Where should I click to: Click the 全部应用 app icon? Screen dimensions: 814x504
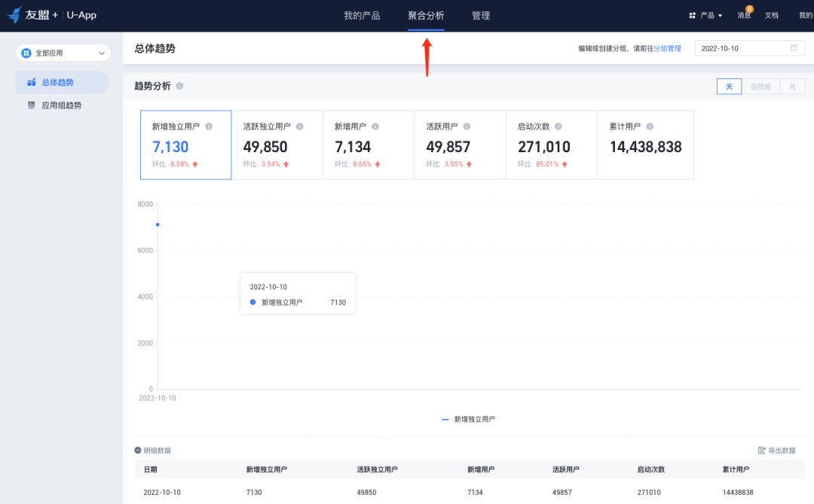pyautogui.click(x=26, y=53)
